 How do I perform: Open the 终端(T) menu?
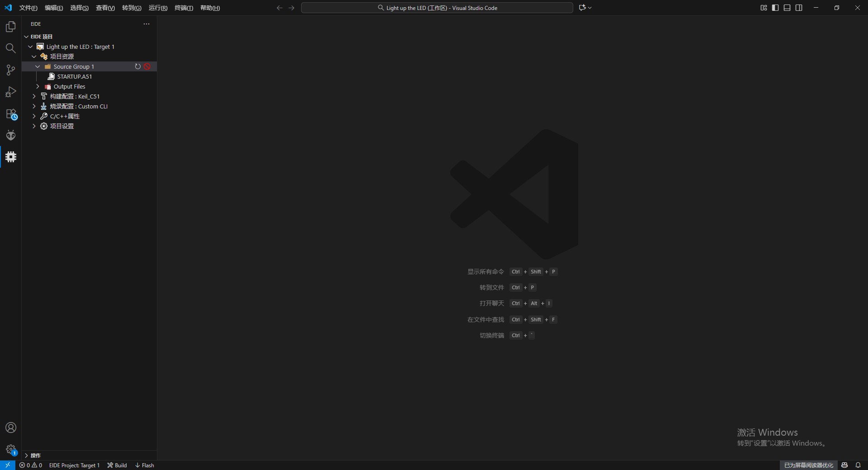pyautogui.click(x=184, y=8)
